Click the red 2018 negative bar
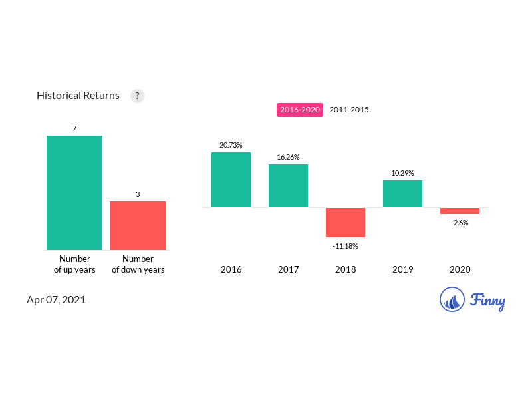The image size is (532, 399). click(x=345, y=223)
